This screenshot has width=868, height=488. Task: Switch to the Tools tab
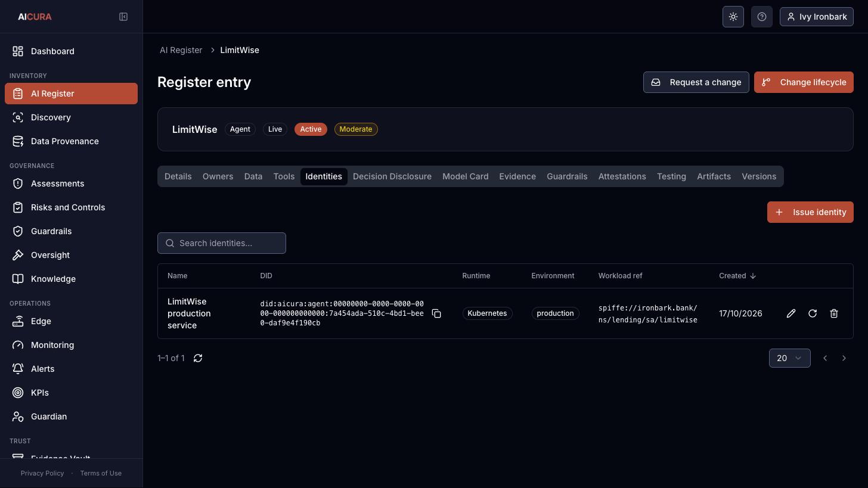tap(284, 176)
